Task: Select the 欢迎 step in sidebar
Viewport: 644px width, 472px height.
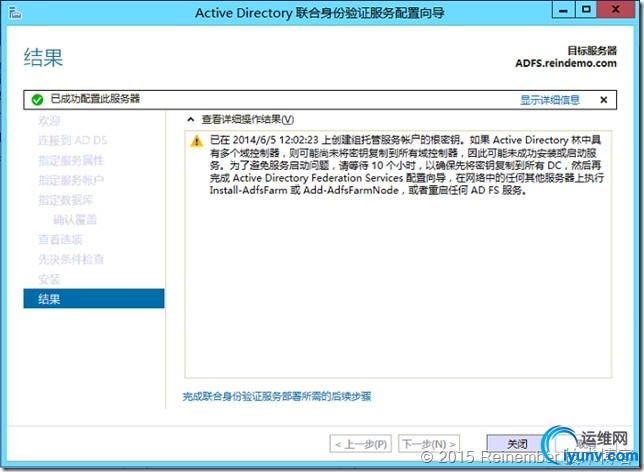Action: coord(49,121)
